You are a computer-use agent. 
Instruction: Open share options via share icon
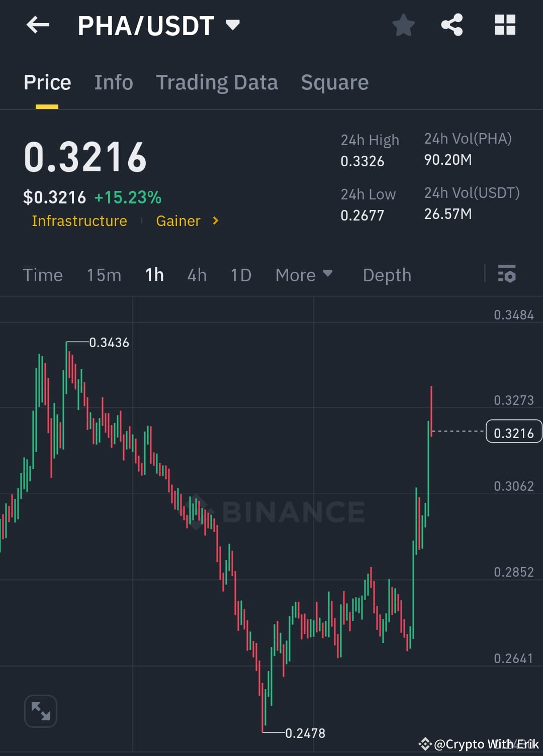point(452,25)
